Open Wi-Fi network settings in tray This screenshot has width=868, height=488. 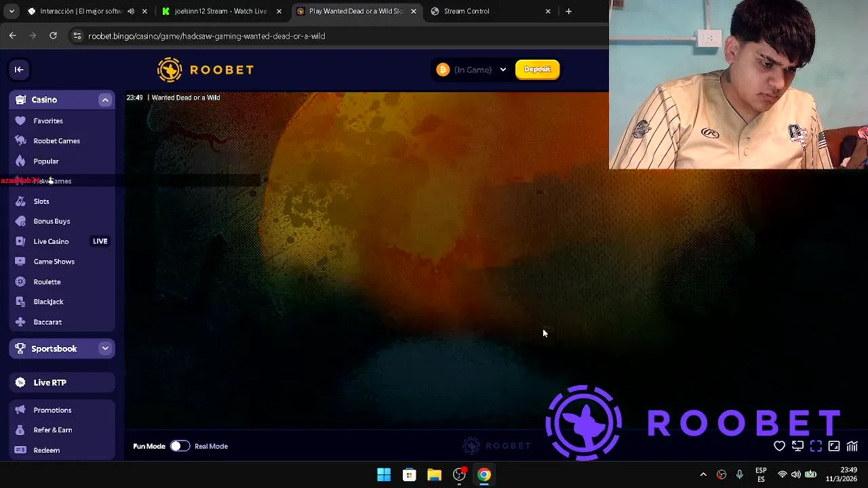[783, 474]
